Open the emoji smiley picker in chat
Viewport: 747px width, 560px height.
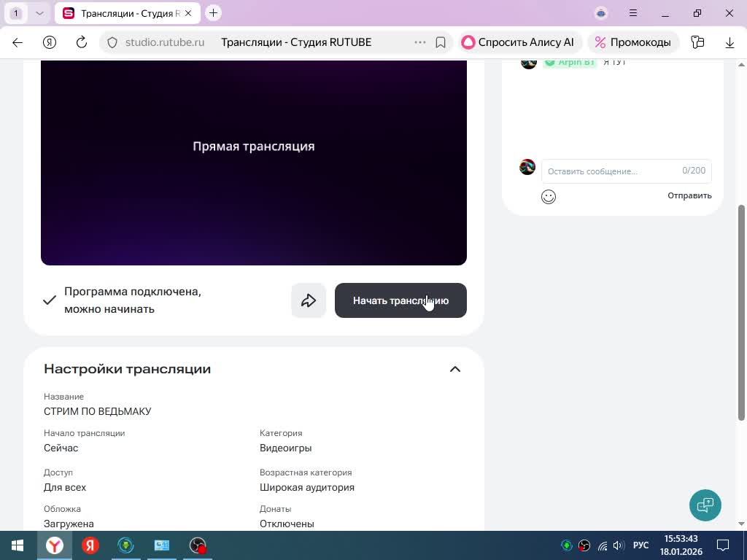pos(549,197)
